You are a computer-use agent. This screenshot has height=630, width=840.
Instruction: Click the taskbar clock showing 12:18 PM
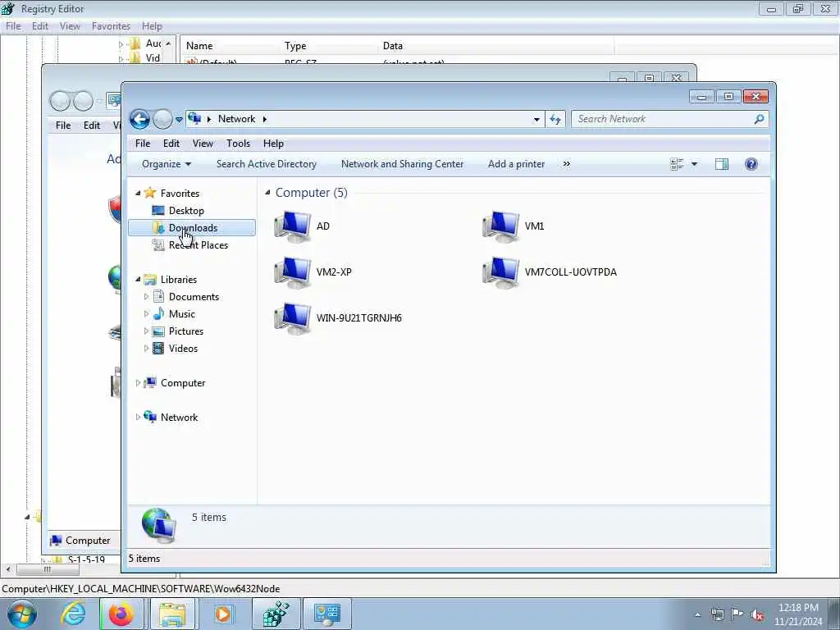pos(798,614)
